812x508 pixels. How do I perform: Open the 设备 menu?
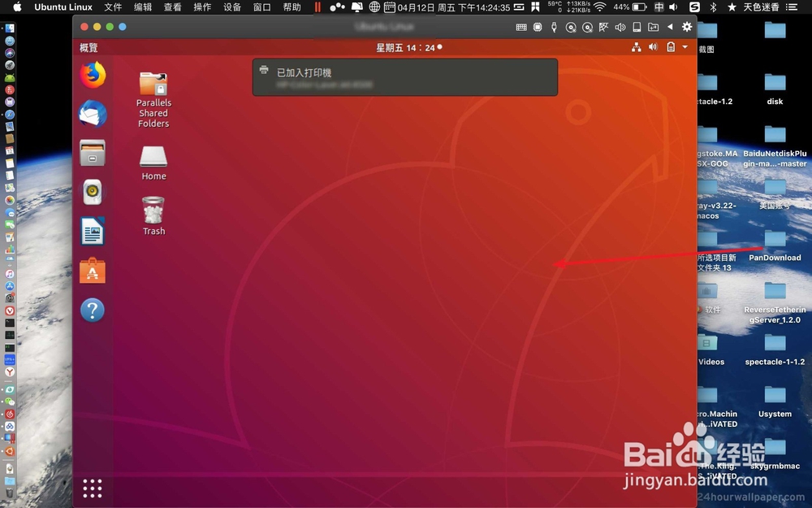pyautogui.click(x=232, y=7)
